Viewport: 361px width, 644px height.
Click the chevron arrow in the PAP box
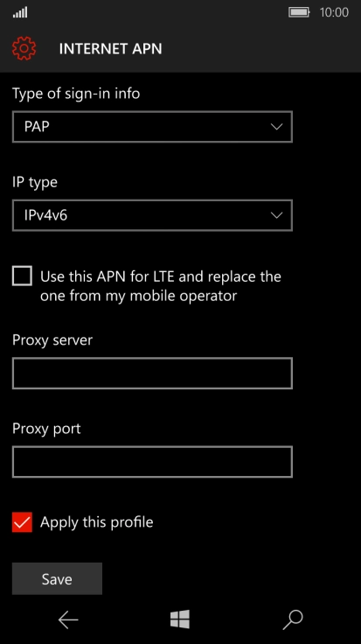[x=277, y=127]
